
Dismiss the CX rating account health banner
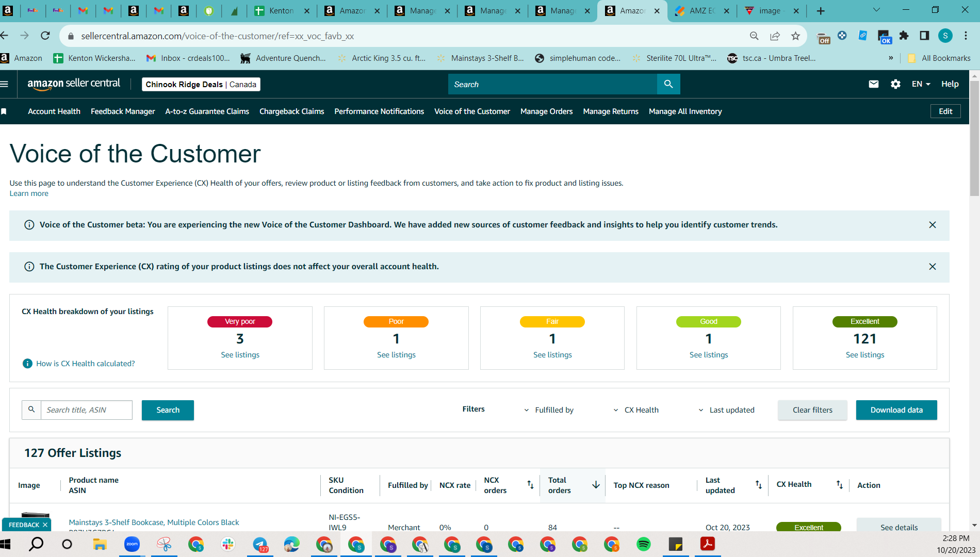coord(933,267)
